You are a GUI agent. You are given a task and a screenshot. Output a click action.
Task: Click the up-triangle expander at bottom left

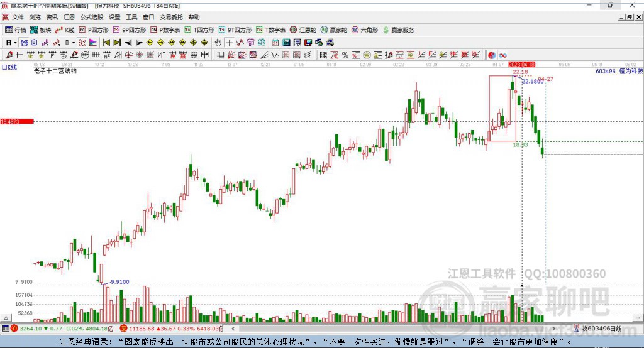click(6, 318)
